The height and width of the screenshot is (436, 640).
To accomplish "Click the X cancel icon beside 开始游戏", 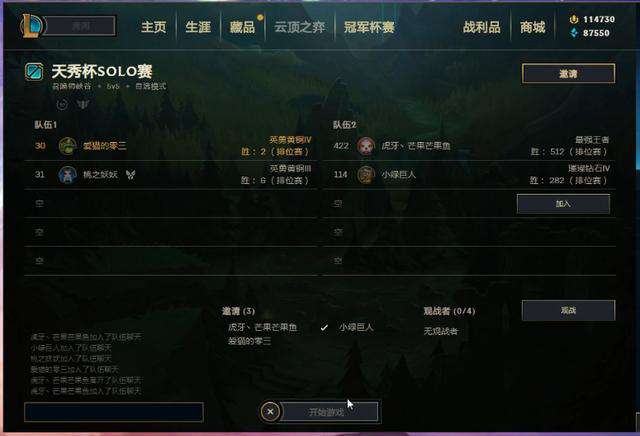I will pyautogui.click(x=270, y=412).
